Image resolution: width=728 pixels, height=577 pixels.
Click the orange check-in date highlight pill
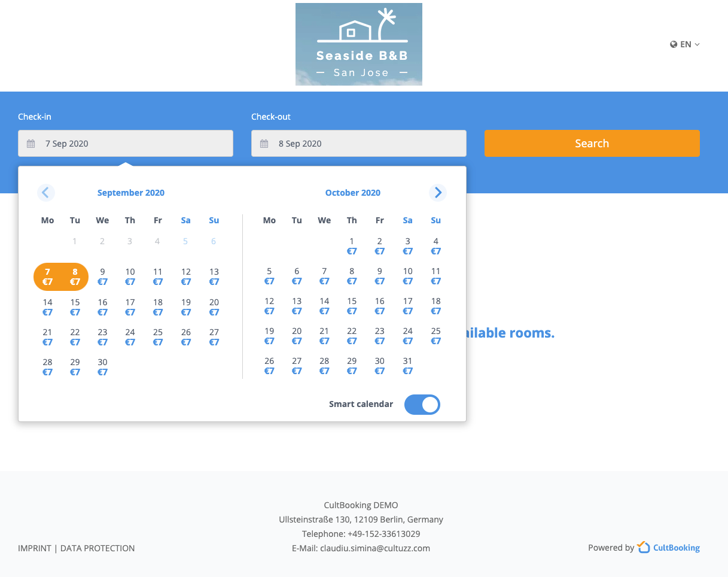60,276
